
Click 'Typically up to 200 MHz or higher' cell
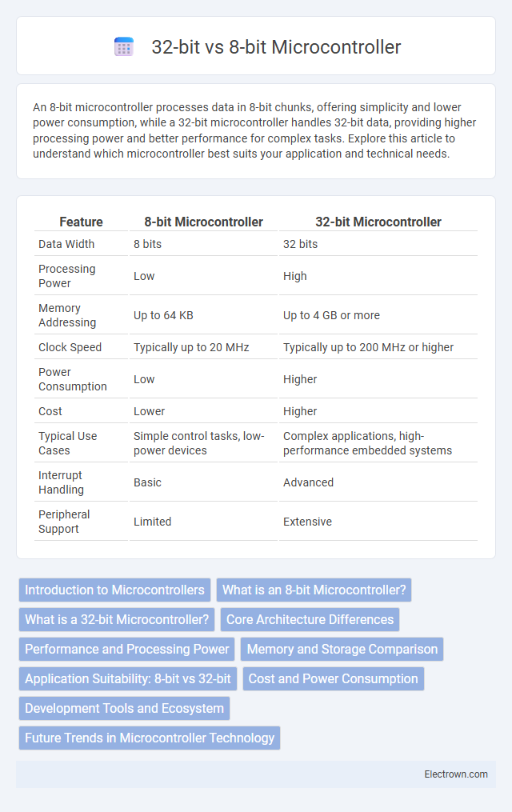click(x=368, y=347)
